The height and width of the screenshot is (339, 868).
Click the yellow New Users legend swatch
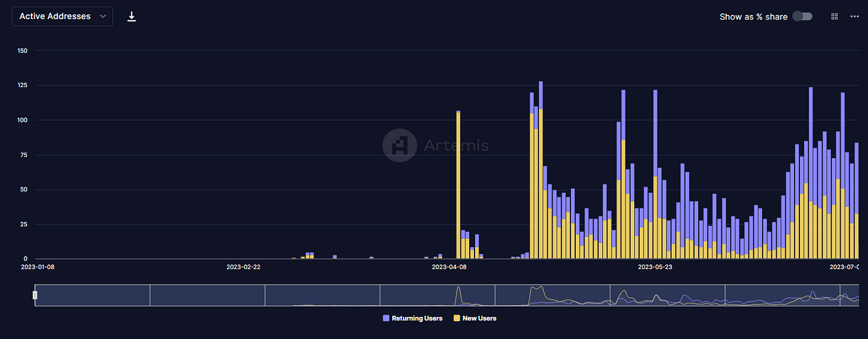click(x=457, y=319)
